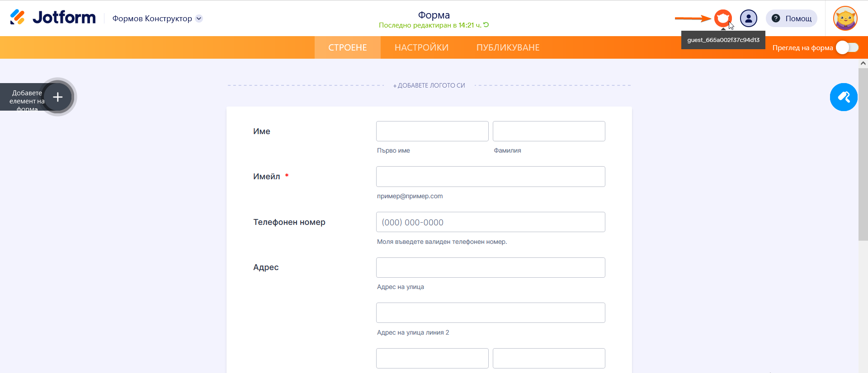Click the question mark Помощ icon
Image resolution: width=868 pixels, height=373 pixels.
[776, 19]
